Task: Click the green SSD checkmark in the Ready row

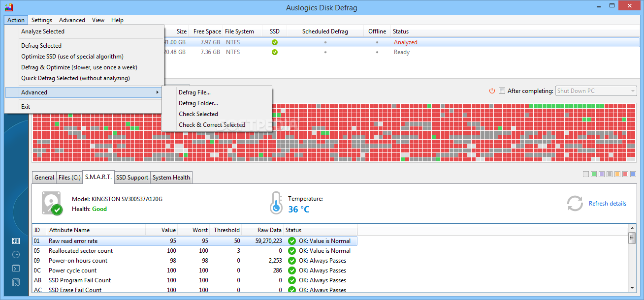Action: tap(275, 52)
